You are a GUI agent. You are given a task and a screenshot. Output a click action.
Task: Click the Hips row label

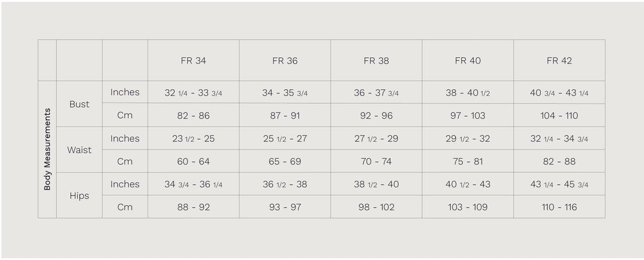79,196
